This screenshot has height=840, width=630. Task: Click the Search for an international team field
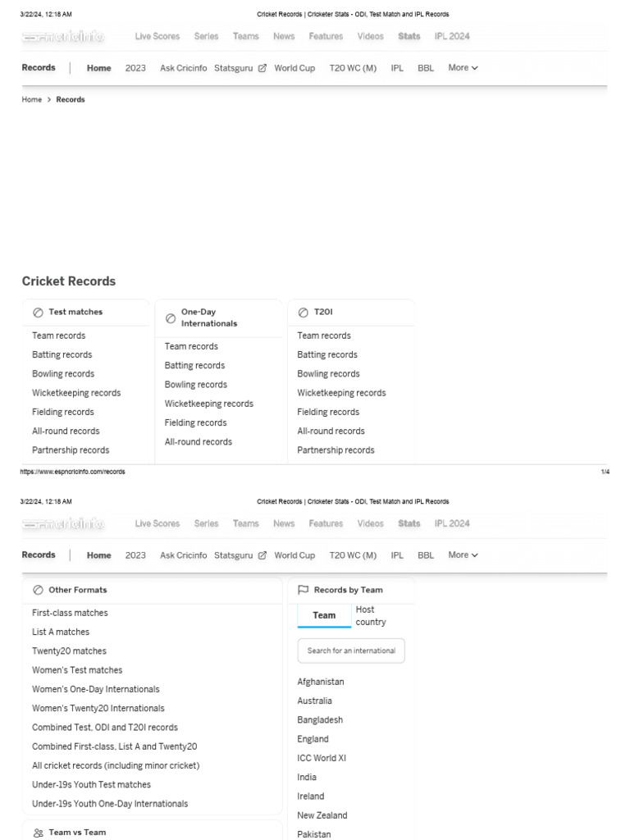(x=351, y=651)
